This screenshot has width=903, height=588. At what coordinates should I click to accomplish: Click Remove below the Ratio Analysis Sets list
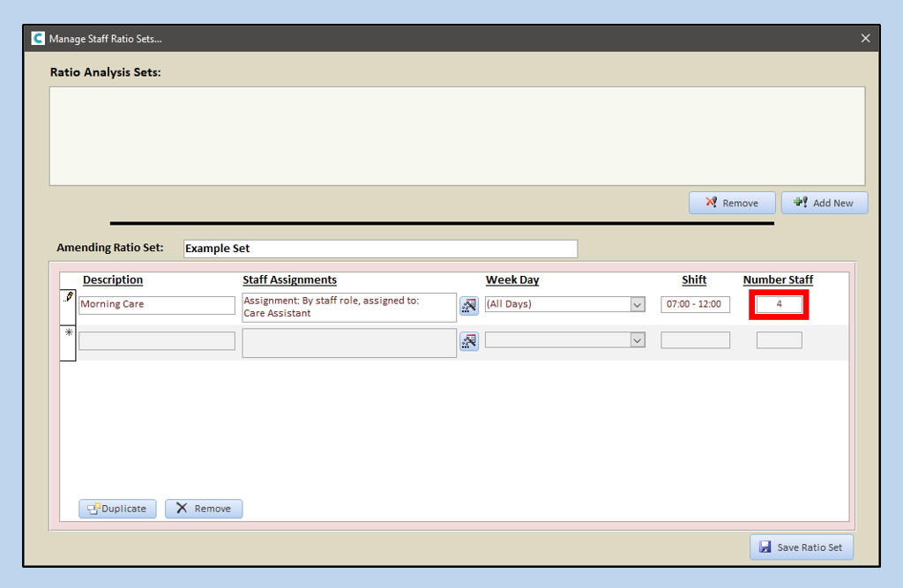click(731, 203)
